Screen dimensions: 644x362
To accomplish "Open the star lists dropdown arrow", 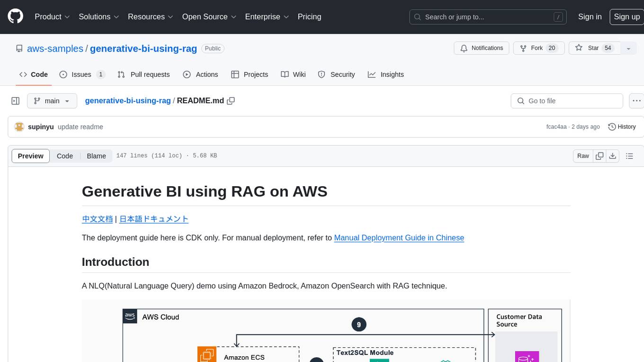I will click(628, 48).
